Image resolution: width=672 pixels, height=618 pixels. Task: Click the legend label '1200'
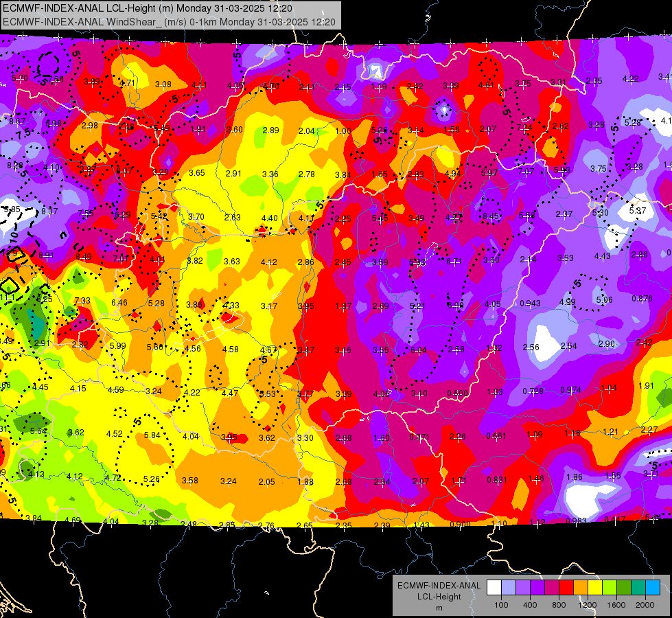[588, 605]
